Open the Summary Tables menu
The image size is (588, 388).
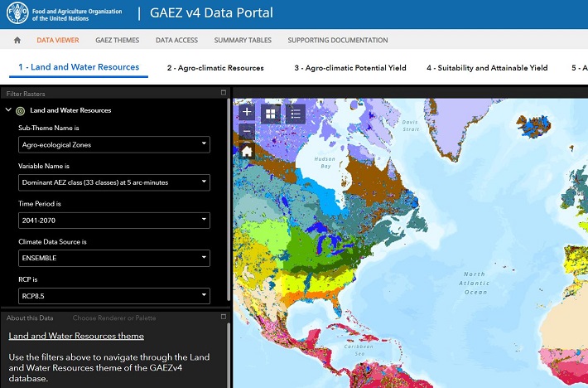242,40
